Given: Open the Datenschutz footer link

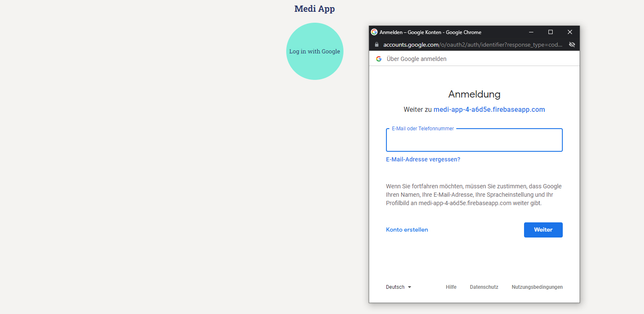Looking at the screenshot, I should coord(484,287).
